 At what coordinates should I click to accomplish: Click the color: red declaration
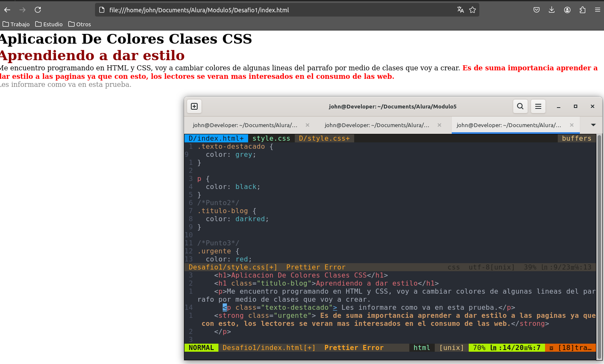[x=229, y=259]
